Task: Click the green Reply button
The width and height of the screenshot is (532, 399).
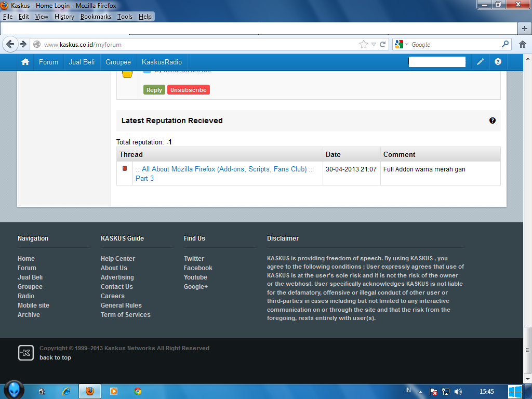Action: coord(154,90)
